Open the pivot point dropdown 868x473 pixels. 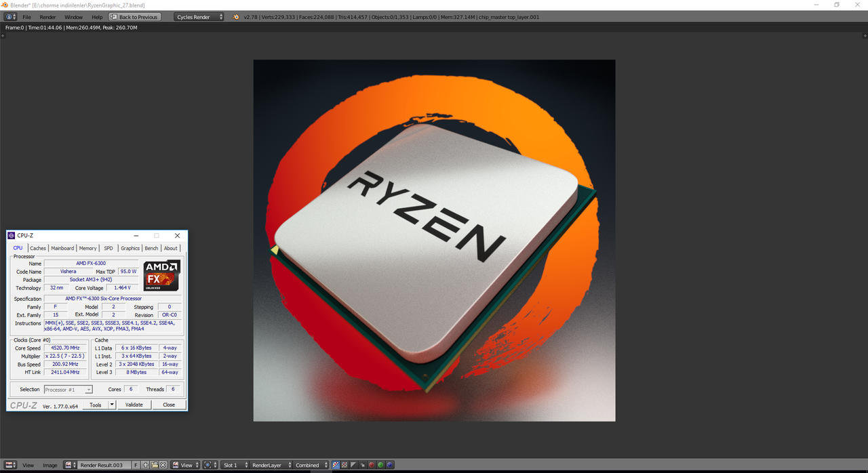coord(210,465)
